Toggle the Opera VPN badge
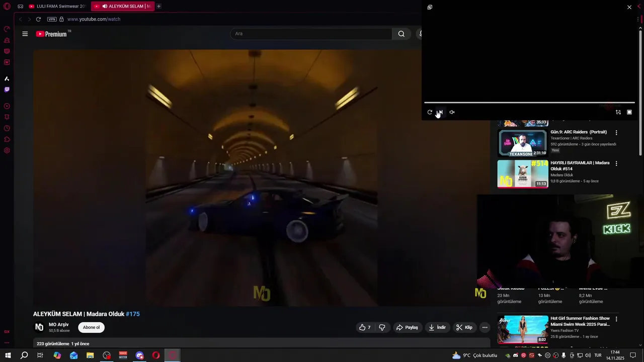644x362 pixels. point(52,19)
